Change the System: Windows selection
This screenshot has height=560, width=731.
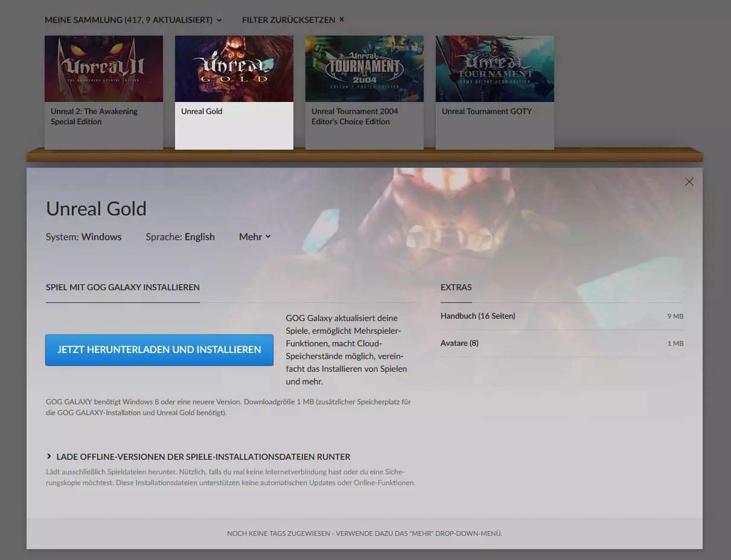[84, 237]
